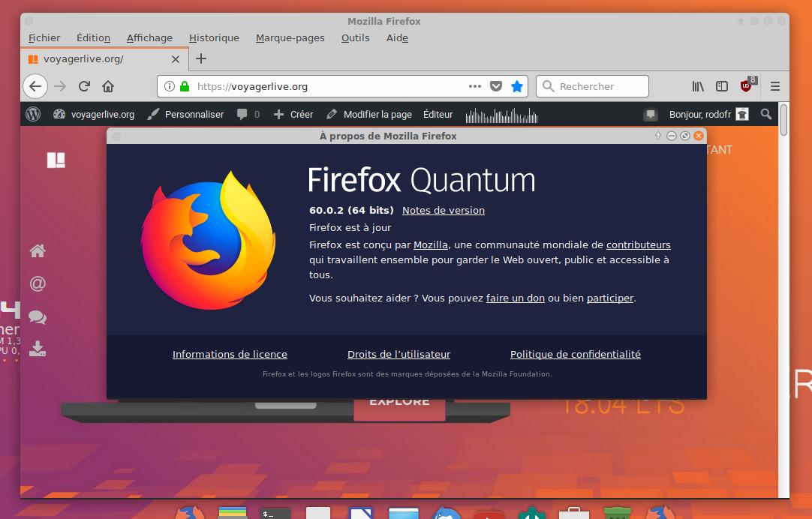The width and height of the screenshot is (812, 519).
Task: Click the faire un don link
Action: coord(516,298)
